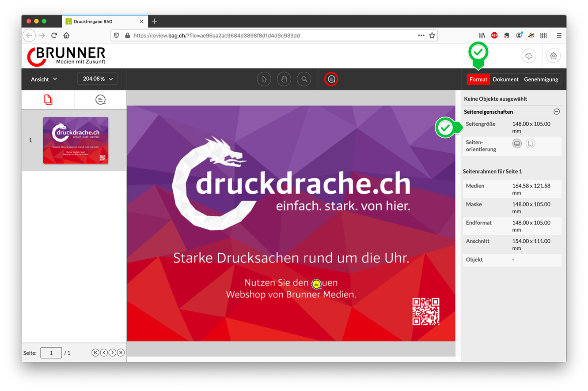
Task: Click the Medien value 164.58 x 121.58
Action: pyautogui.click(x=531, y=189)
